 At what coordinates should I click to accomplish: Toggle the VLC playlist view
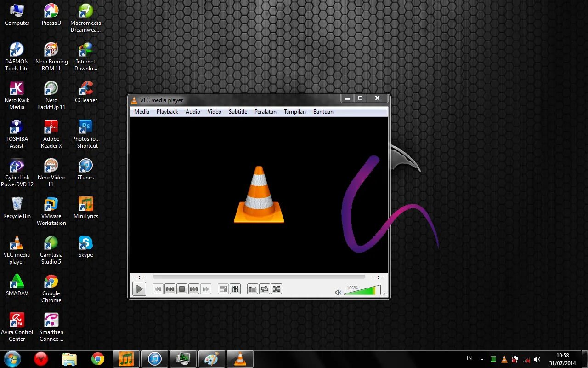click(252, 289)
